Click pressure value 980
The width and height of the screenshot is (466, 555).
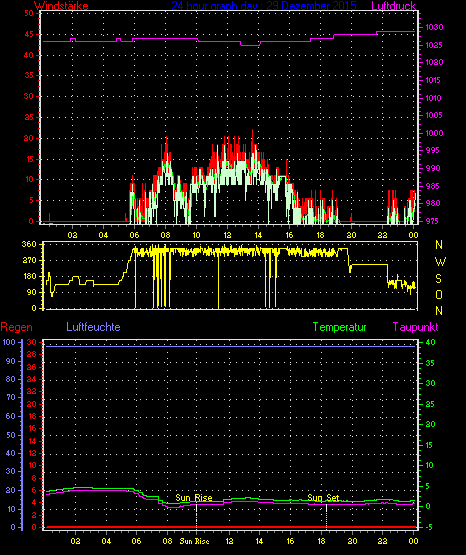(432, 203)
